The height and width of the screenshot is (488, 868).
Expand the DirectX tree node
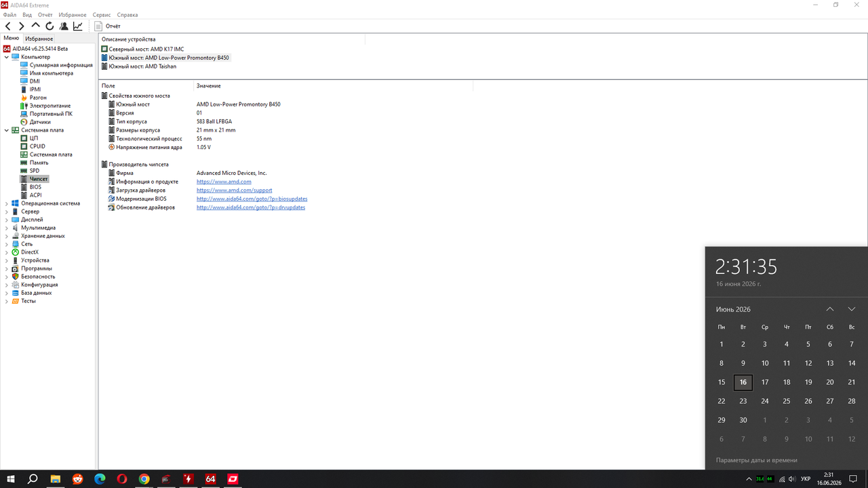point(7,252)
